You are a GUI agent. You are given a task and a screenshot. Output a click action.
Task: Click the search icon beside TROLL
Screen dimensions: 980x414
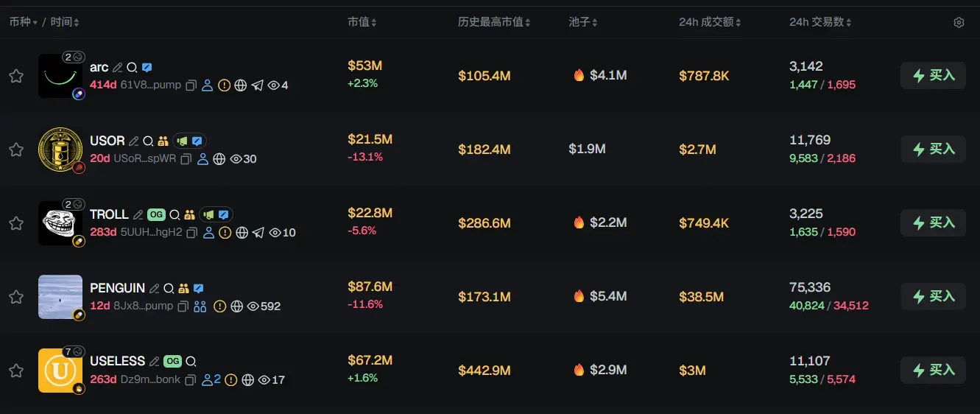175,215
